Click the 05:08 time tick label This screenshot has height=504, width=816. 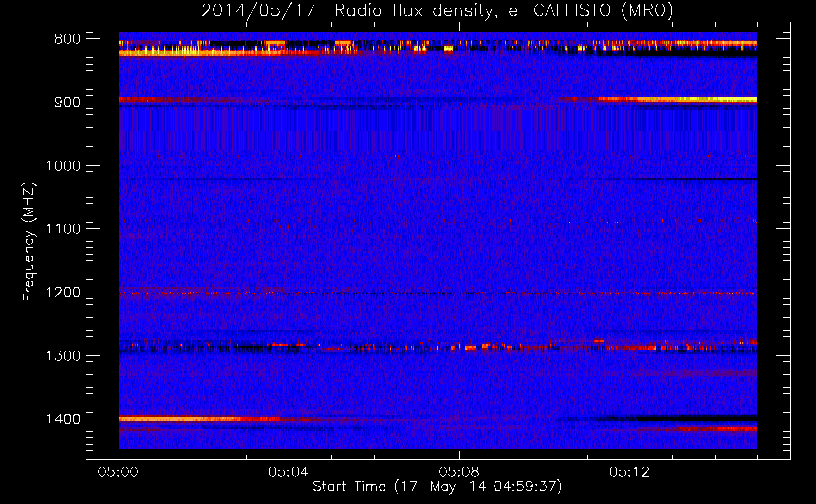point(459,472)
